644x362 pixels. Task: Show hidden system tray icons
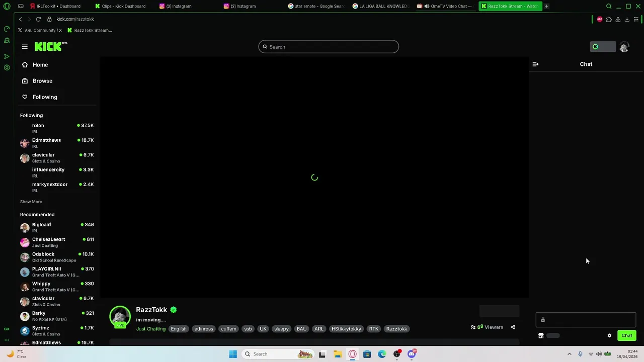tap(570, 354)
